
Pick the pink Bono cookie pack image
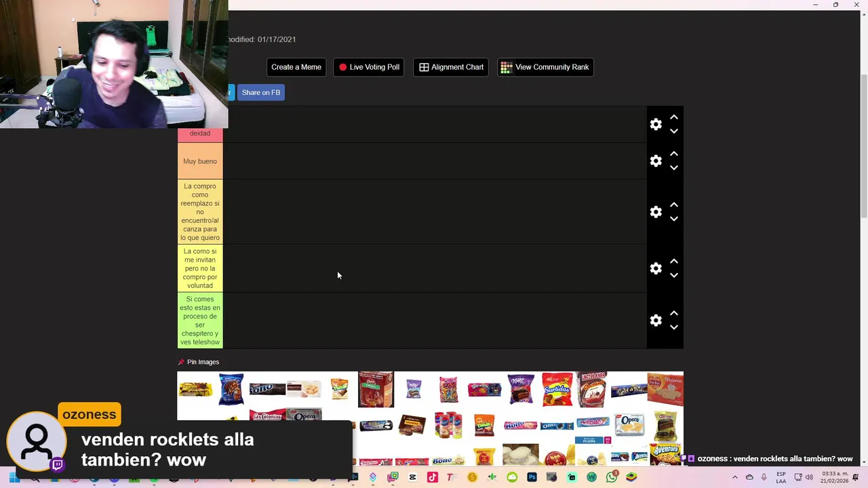pyautogui.click(x=521, y=426)
